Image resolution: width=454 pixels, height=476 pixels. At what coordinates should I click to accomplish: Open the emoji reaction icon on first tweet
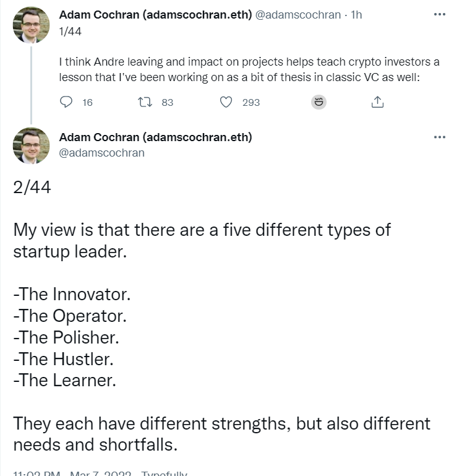coord(319,102)
